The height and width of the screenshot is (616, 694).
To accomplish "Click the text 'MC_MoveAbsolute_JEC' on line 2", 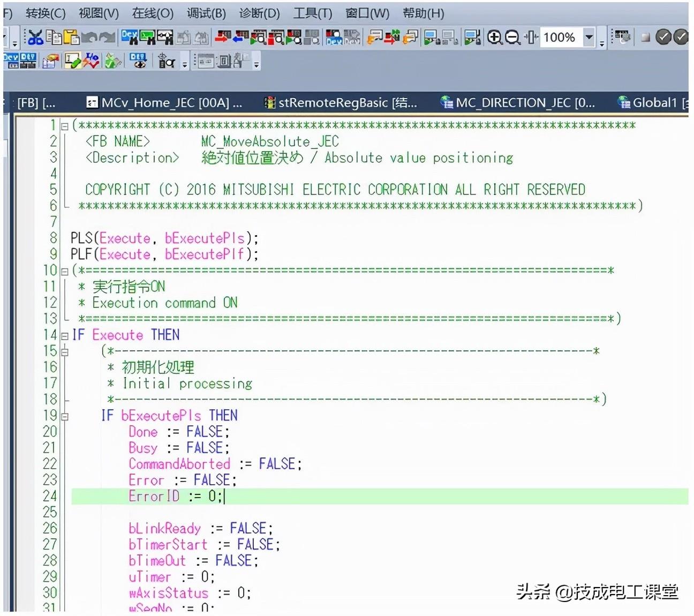I will [270, 141].
